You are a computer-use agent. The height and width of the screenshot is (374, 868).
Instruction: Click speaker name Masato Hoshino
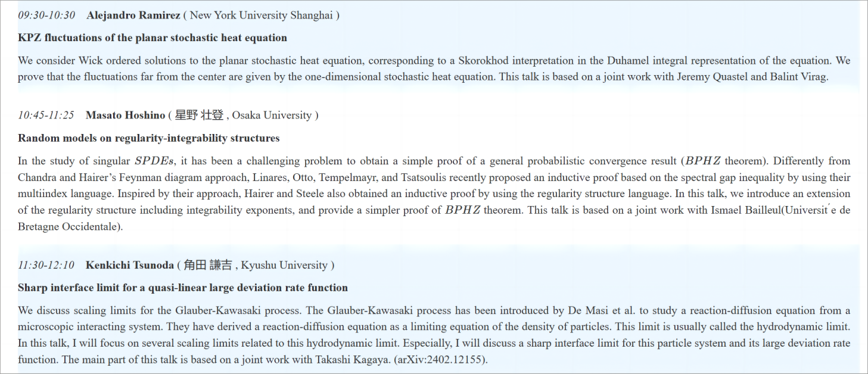pos(125,116)
